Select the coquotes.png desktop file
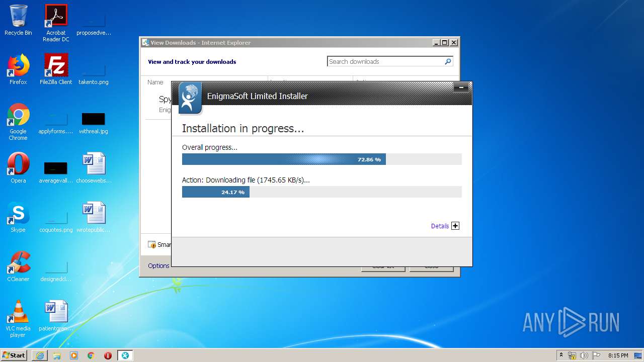Image resolution: width=644 pixels, height=362 pixels. click(56, 222)
